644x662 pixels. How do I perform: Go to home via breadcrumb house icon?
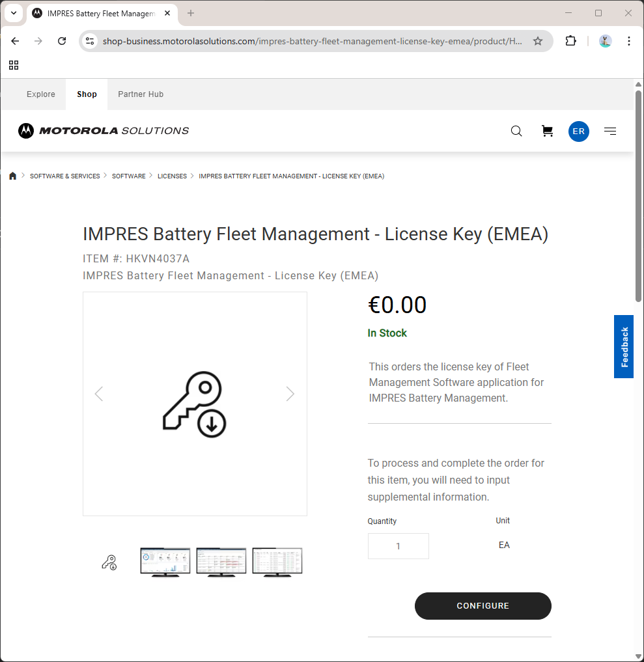point(13,176)
